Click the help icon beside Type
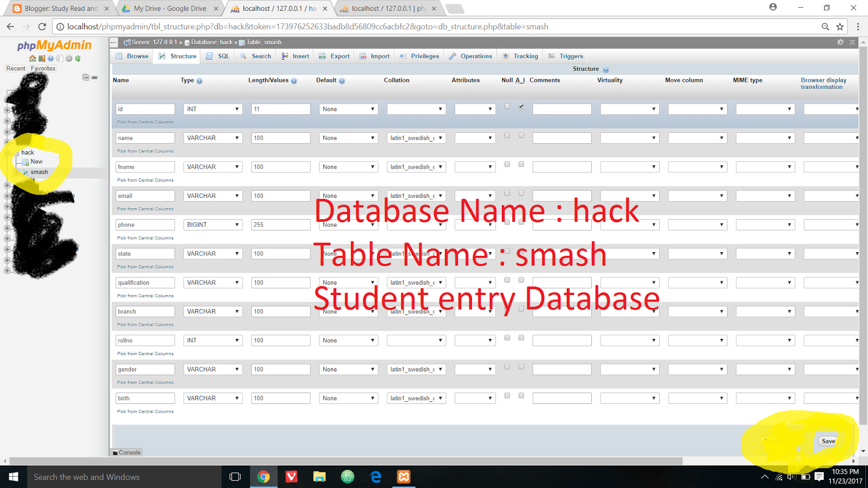868x488 pixels. click(x=200, y=81)
